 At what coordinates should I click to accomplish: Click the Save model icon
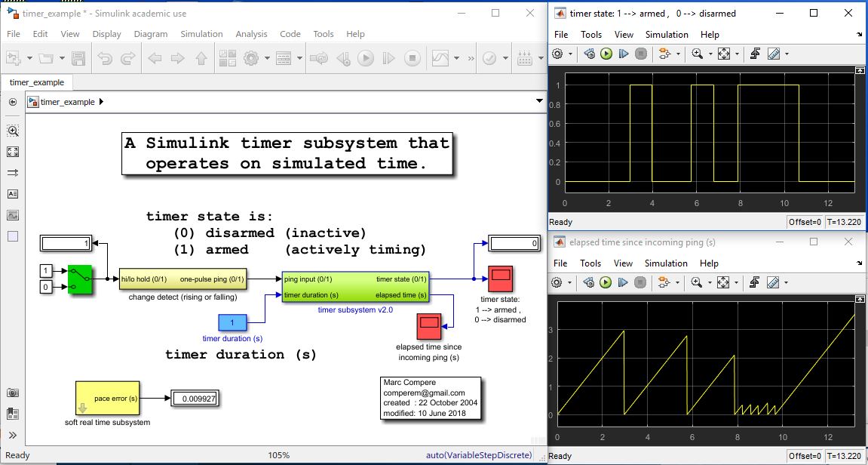(x=78, y=58)
